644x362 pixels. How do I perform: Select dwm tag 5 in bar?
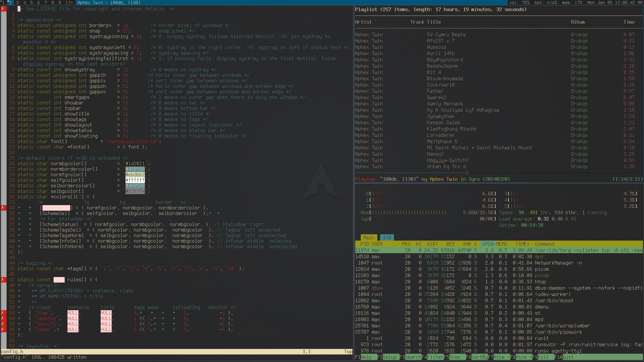point(31,3)
